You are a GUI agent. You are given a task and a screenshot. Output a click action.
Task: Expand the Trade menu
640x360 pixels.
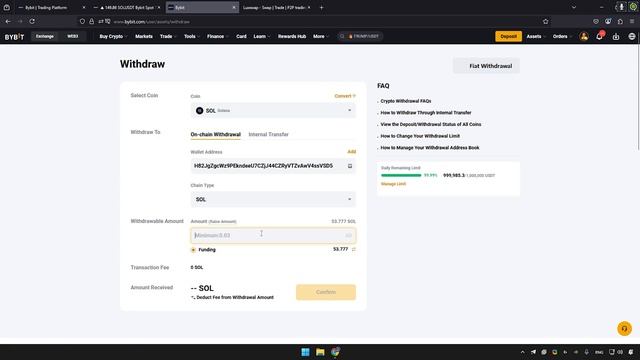coord(168,36)
